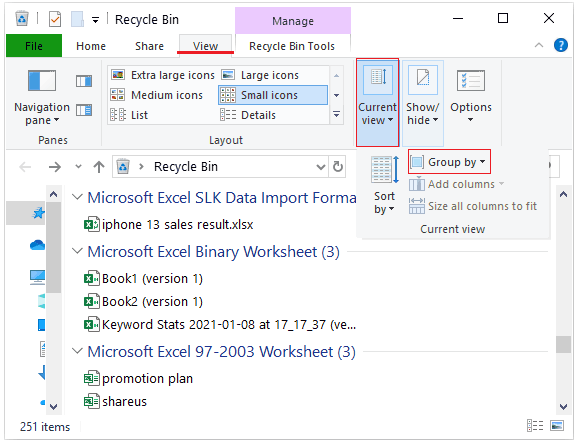Select the promotion plan file
The height and width of the screenshot is (442, 578).
(138, 379)
